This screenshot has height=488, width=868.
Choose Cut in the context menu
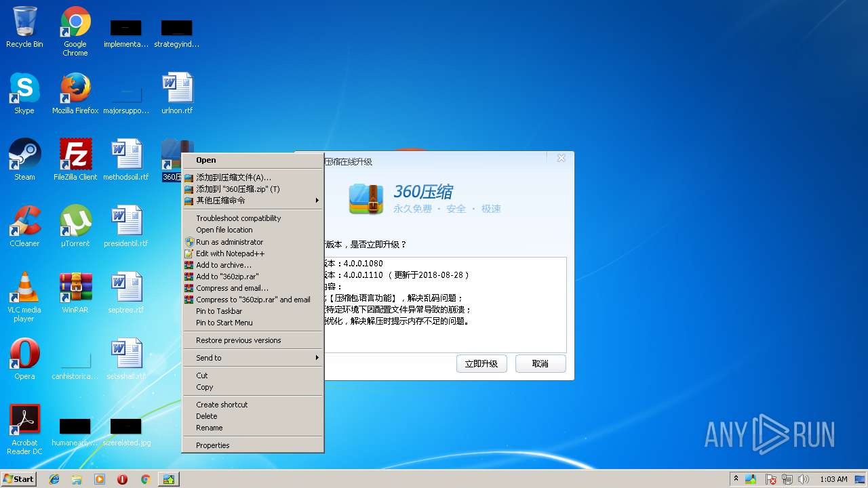pos(253,375)
